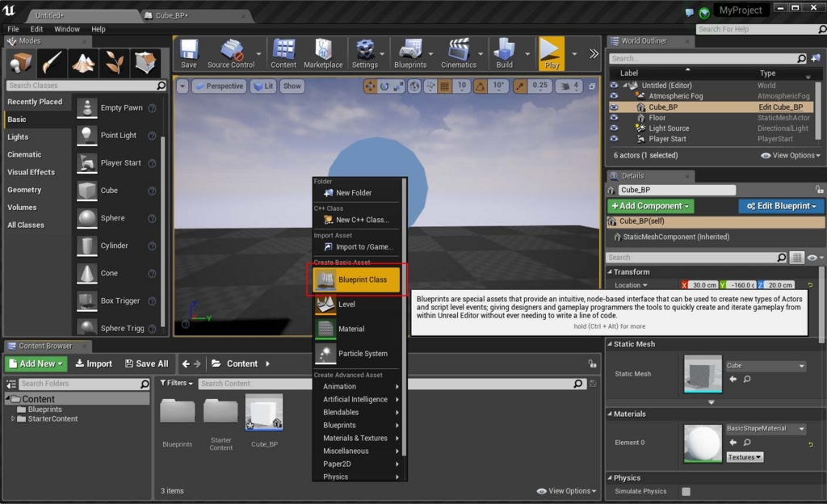The height and width of the screenshot is (504, 827).
Task: Toggle grid snapping in viewport toolbar
Action: 445,86
